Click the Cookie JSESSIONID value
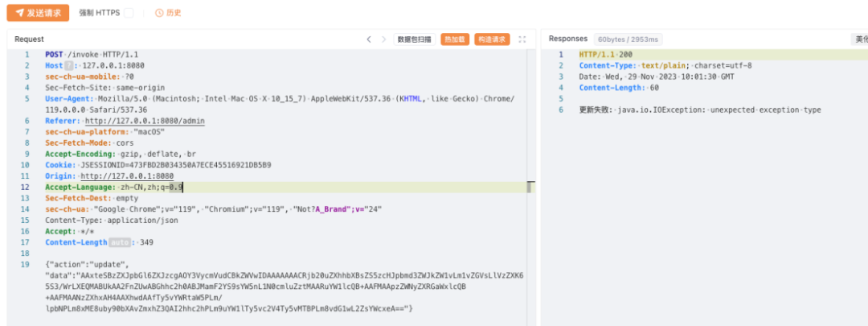The height and width of the screenshot is (326, 868). (176, 165)
